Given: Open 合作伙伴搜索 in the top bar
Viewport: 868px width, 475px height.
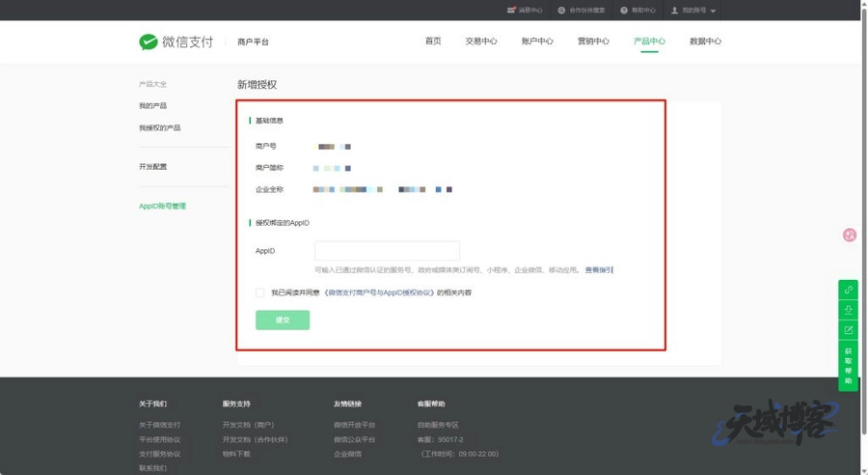Looking at the screenshot, I should pos(582,10).
